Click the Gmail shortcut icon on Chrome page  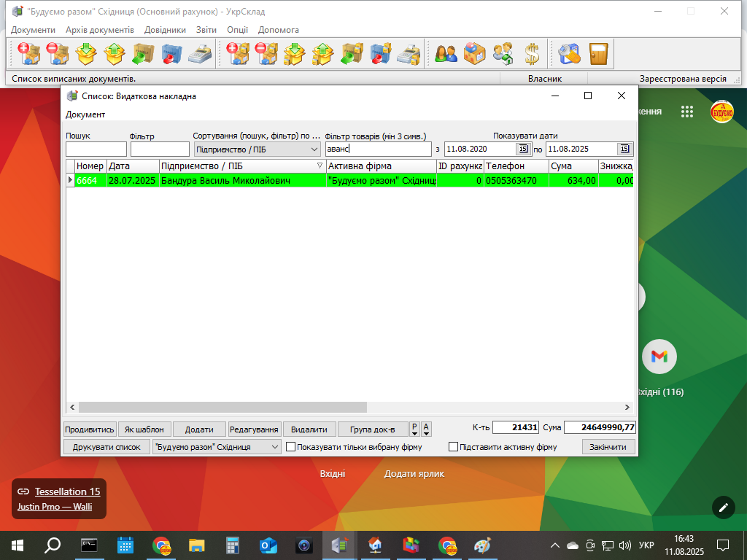(659, 356)
